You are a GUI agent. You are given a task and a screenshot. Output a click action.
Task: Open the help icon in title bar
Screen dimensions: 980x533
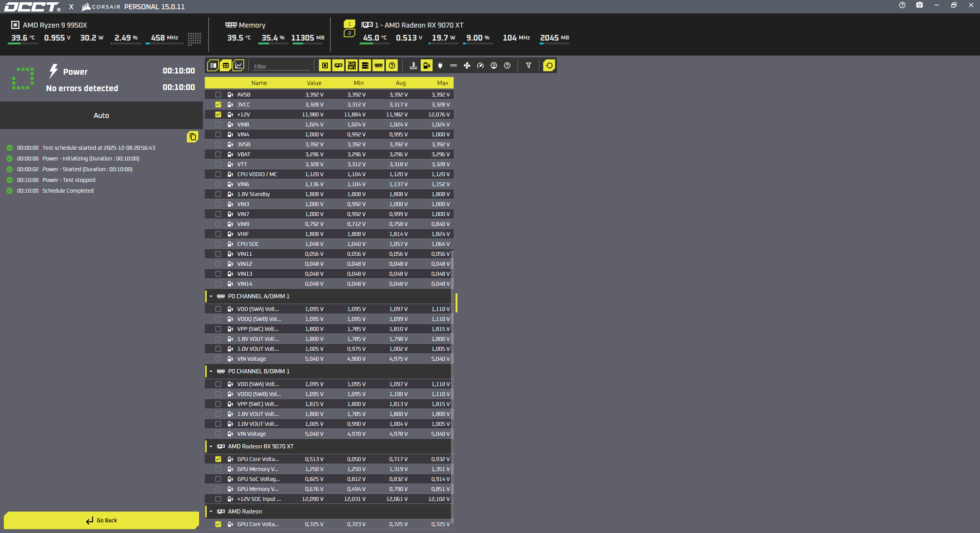[902, 5]
